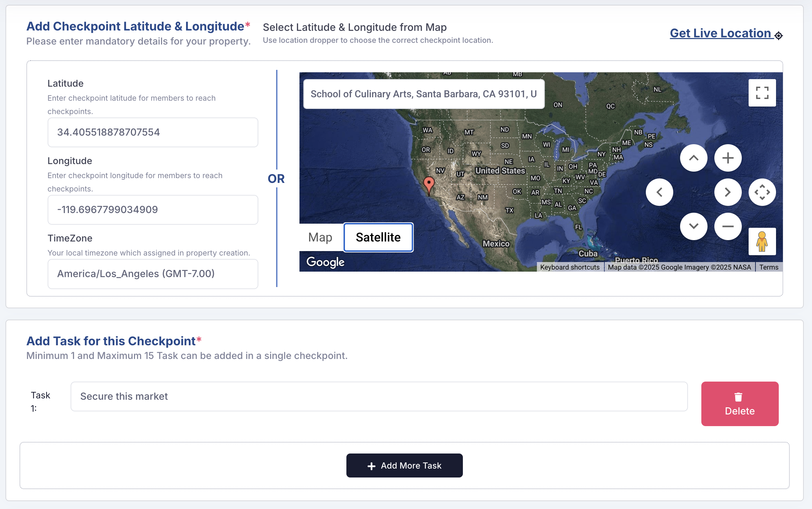Select Satellite map view
Screen dimensions: 812x509
(378, 237)
